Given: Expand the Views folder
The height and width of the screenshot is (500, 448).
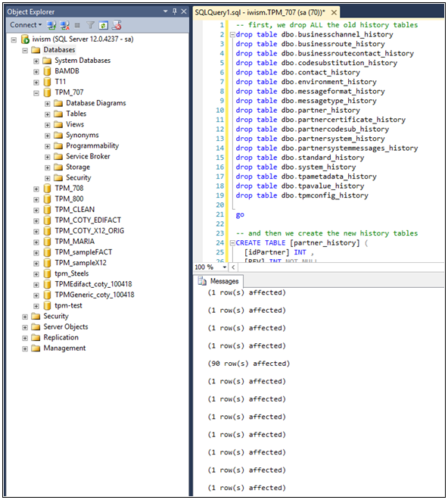Looking at the screenshot, I should pos(48,125).
